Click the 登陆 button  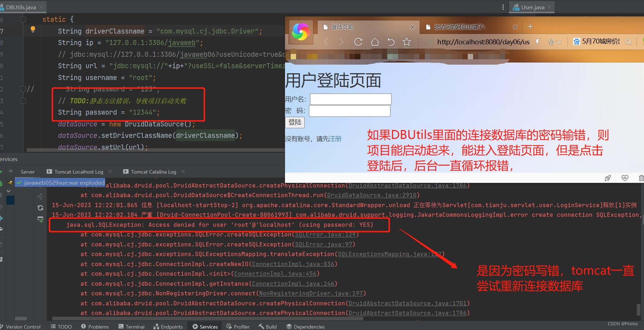(x=295, y=122)
